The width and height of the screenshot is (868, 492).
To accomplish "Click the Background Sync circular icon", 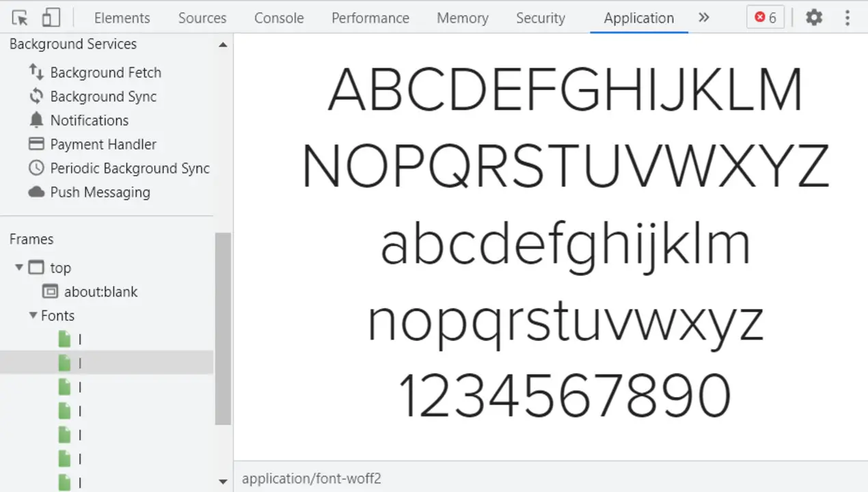I will [36, 96].
